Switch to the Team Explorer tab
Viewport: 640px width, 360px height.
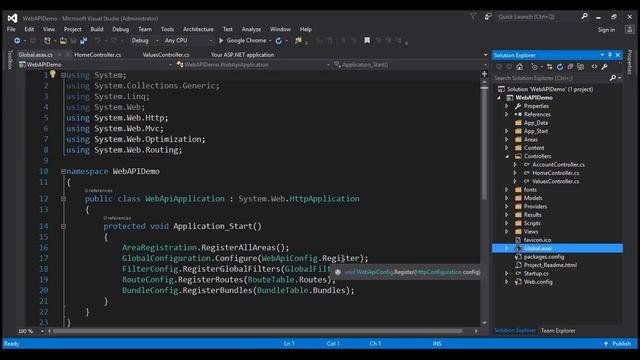point(558,331)
